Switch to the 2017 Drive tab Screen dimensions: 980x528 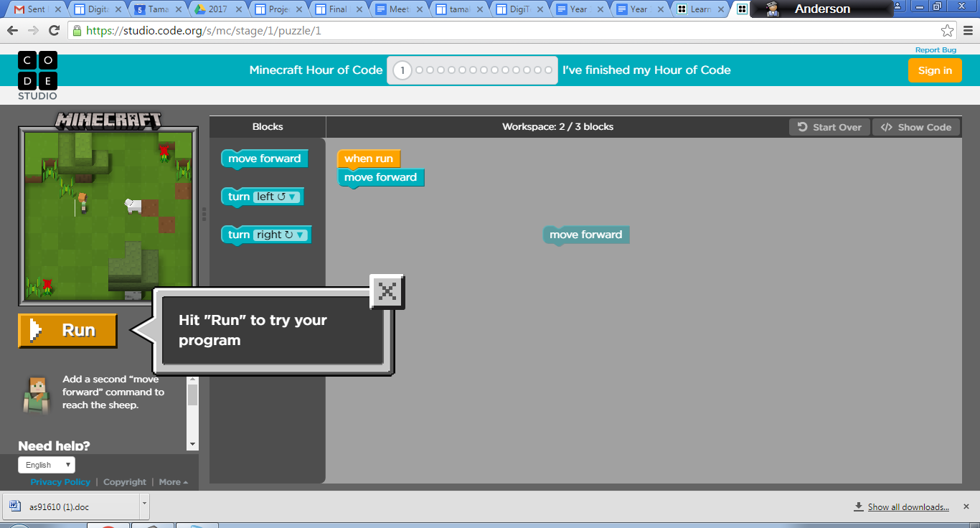(218, 9)
